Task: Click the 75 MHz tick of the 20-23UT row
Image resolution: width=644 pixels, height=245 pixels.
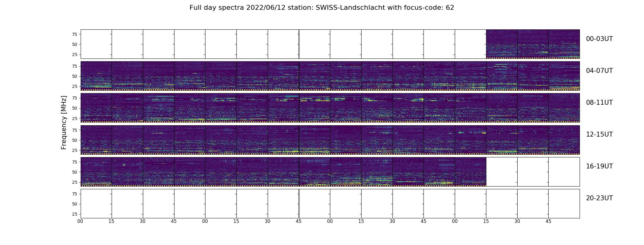Action: tap(75, 194)
